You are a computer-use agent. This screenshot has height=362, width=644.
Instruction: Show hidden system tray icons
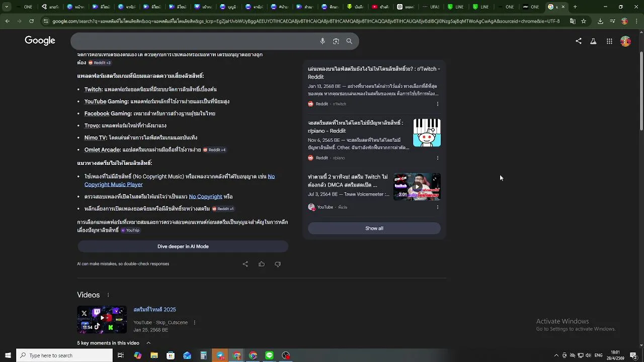click(556, 355)
